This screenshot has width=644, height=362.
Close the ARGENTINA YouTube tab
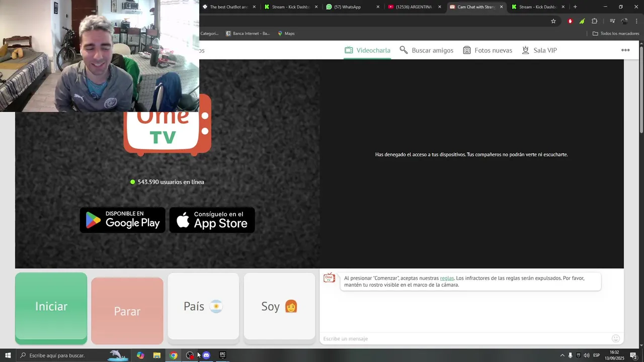click(440, 7)
